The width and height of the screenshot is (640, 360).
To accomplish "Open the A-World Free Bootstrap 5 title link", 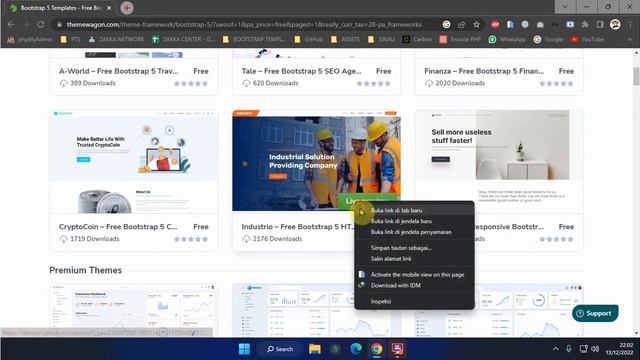I will click(x=118, y=71).
